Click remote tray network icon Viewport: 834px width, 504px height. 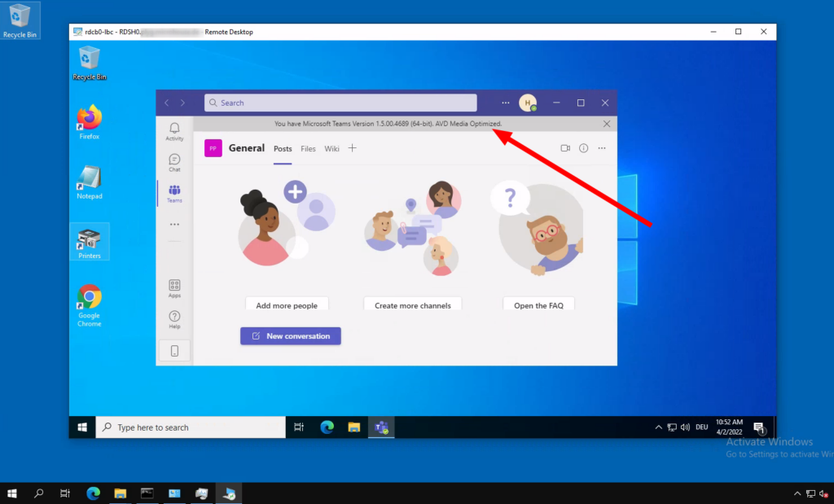pos(672,427)
